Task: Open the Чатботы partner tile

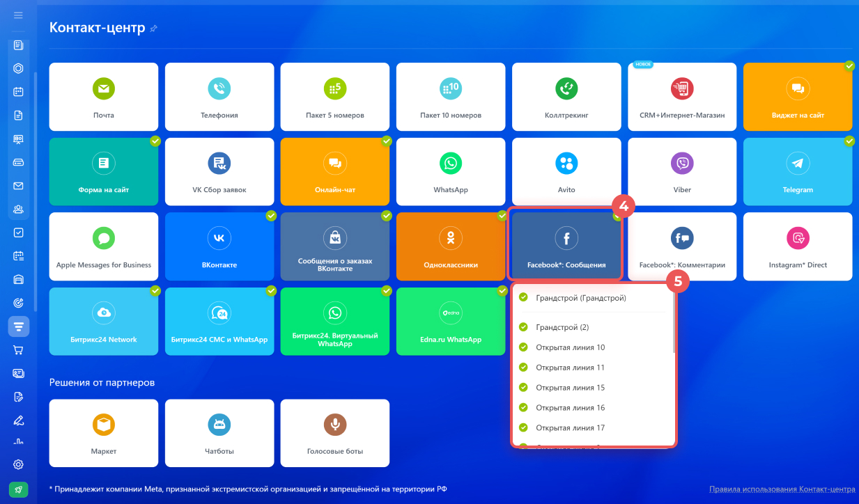Action: (219, 433)
